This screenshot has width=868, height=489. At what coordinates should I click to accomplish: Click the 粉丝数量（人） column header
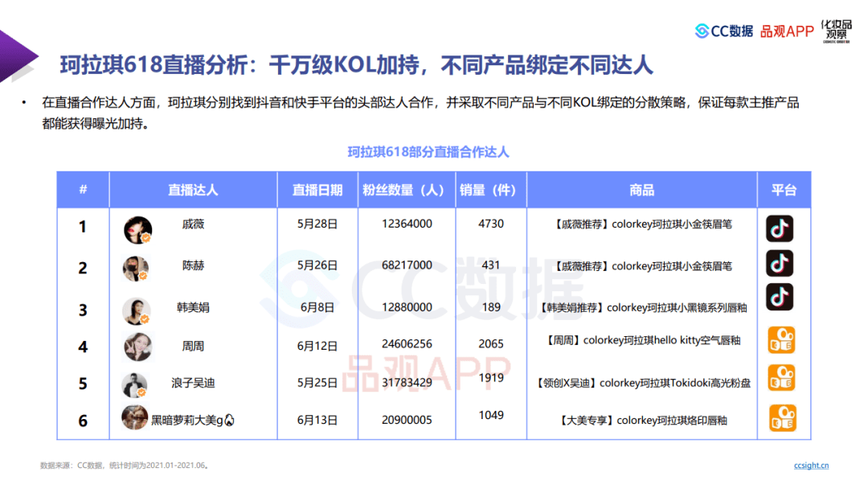407,191
